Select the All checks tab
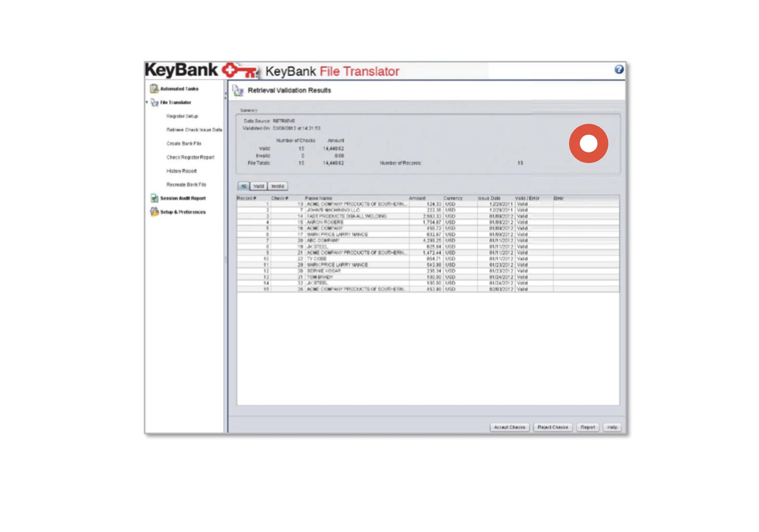 coord(242,186)
